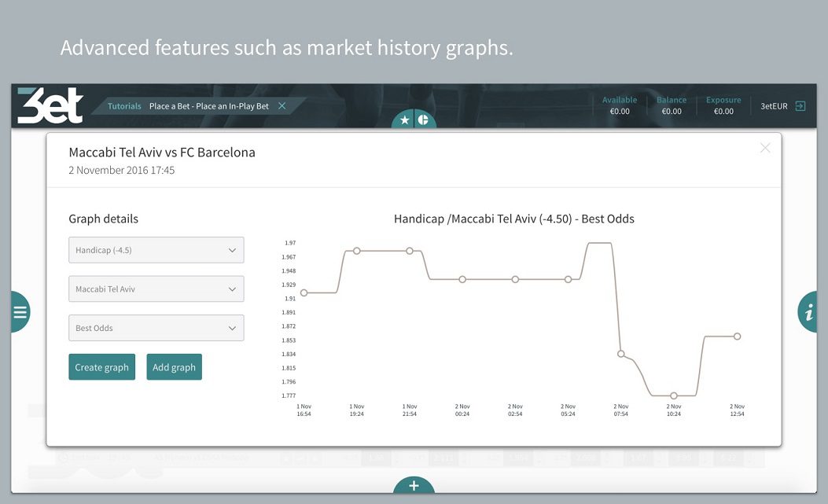Click the Maccabi Tel Aviv vs FC Barcelona title
This screenshot has height=504, width=828.
[x=162, y=153]
